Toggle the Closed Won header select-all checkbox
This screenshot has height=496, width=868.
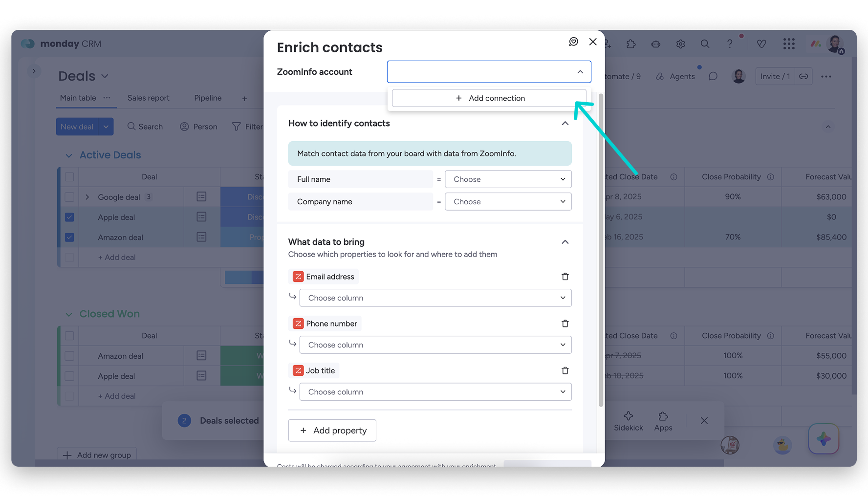69,336
